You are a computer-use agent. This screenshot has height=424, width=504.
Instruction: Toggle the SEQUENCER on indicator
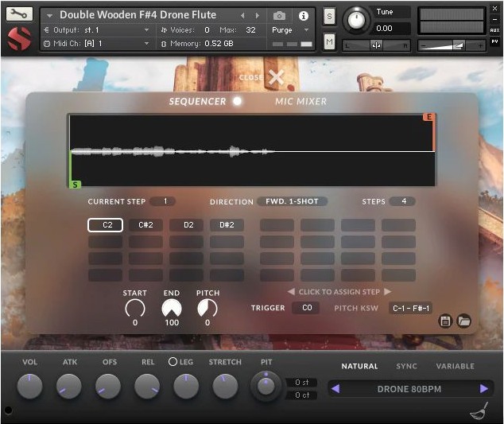[237, 101]
